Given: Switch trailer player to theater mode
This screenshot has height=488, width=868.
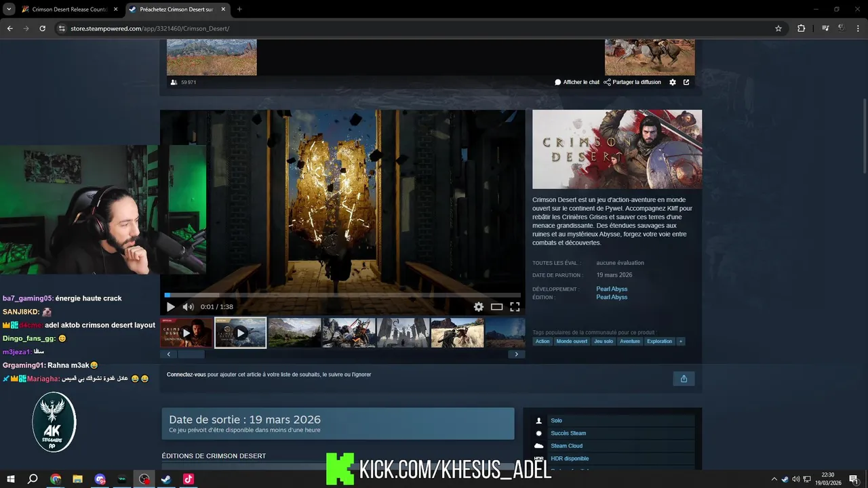Looking at the screenshot, I should tap(496, 306).
